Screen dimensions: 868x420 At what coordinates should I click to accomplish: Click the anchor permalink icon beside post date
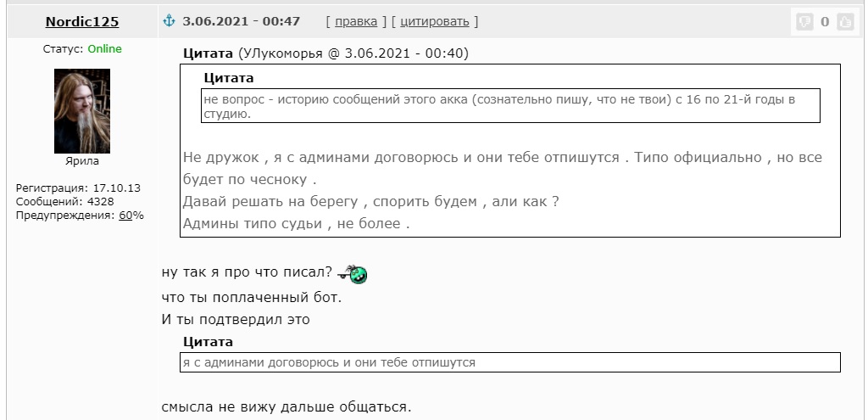tap(169, 21)
